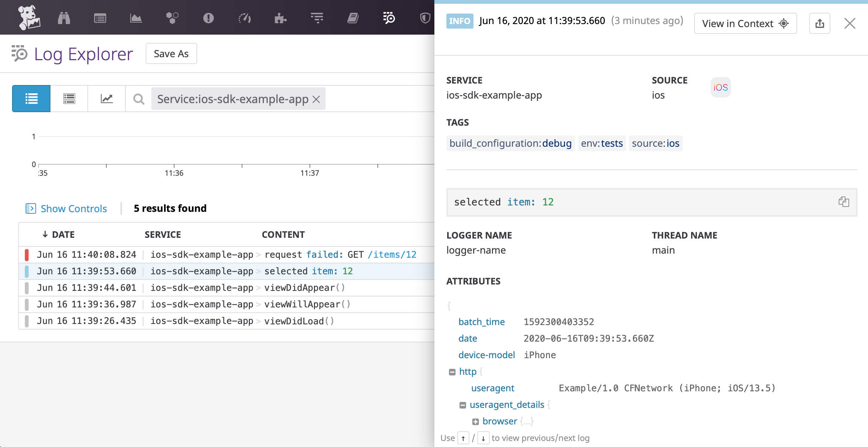
Task: Toggle sort order on the DATE column
Action: click(x=59, y=234)
